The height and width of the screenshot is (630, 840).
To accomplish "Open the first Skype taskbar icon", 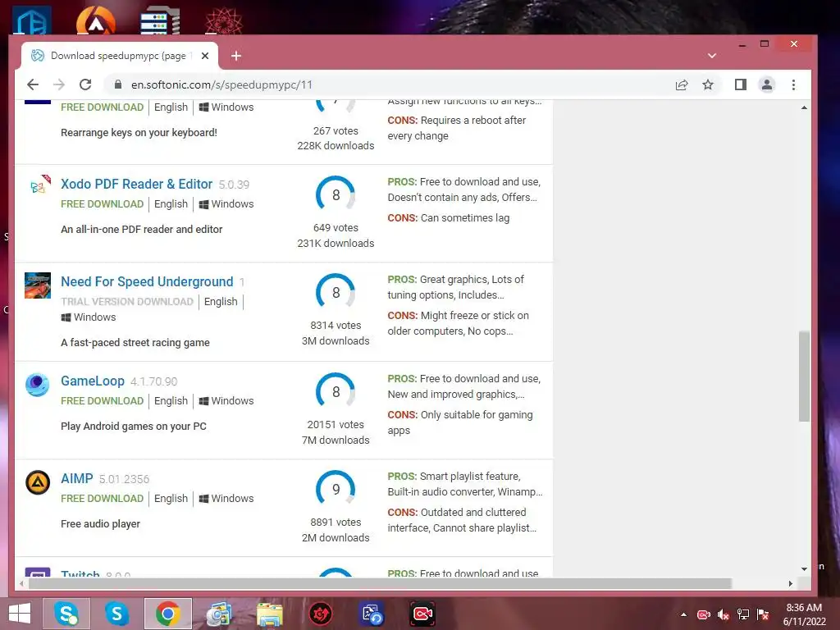I will coord(66,614).
